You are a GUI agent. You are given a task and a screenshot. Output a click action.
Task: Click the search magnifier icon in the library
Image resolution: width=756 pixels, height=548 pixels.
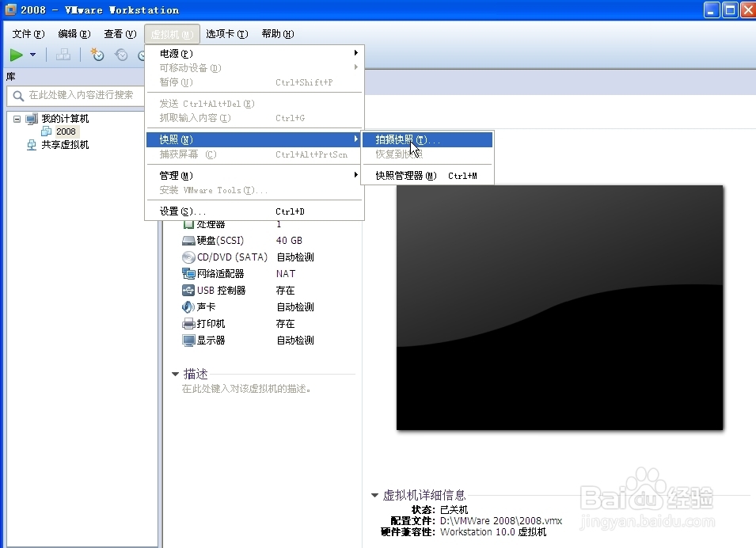pos(18,96)
